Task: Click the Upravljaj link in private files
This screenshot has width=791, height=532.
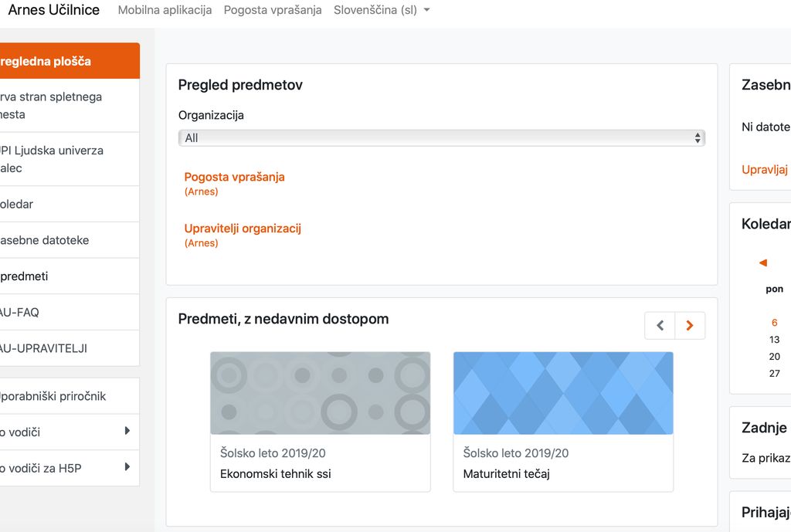Action: pyautogui.click(x=765, y=169)
